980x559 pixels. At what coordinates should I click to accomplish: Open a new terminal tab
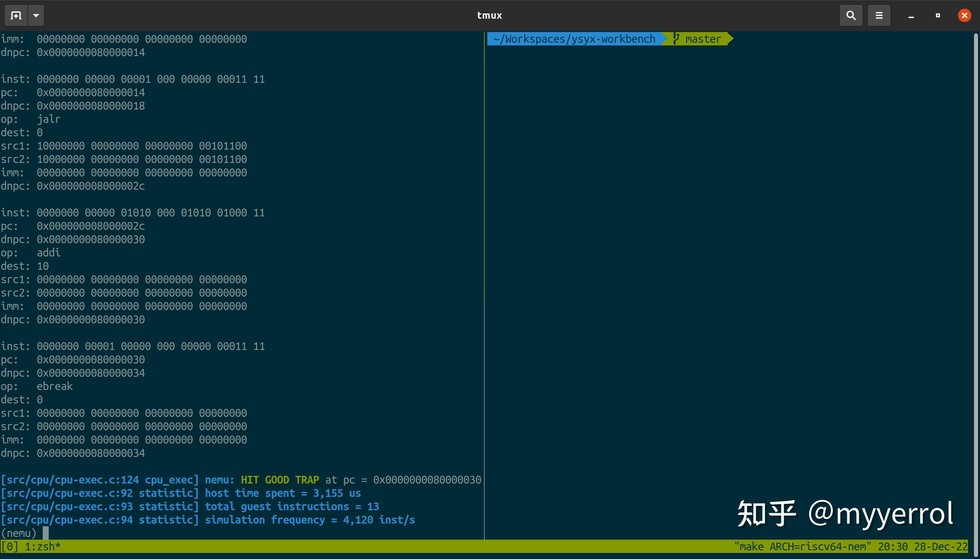pos(16,15)
